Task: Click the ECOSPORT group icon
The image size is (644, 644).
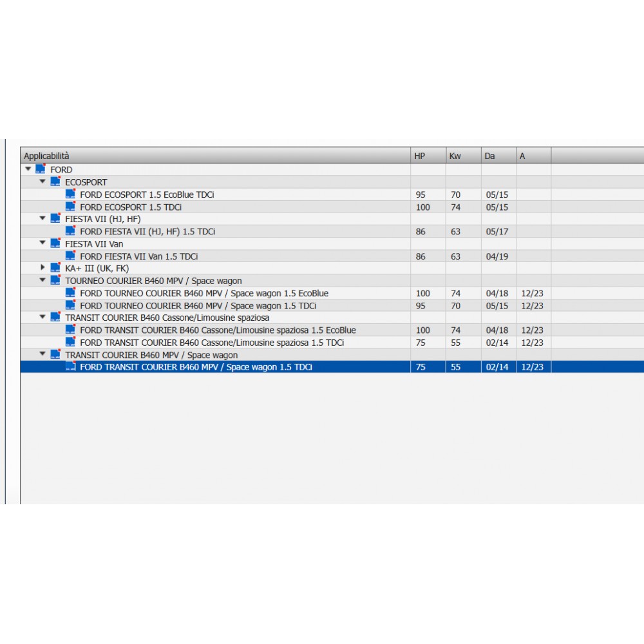Action: [x=55, y=182]
